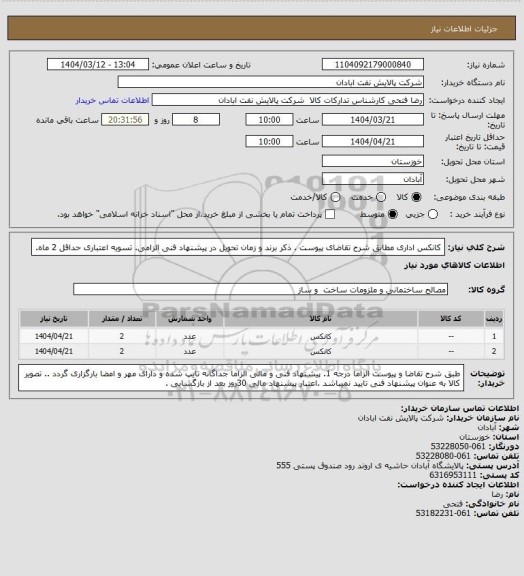Click the postal code 6316953111
The image size is (524, 576).
click(453, 475)
